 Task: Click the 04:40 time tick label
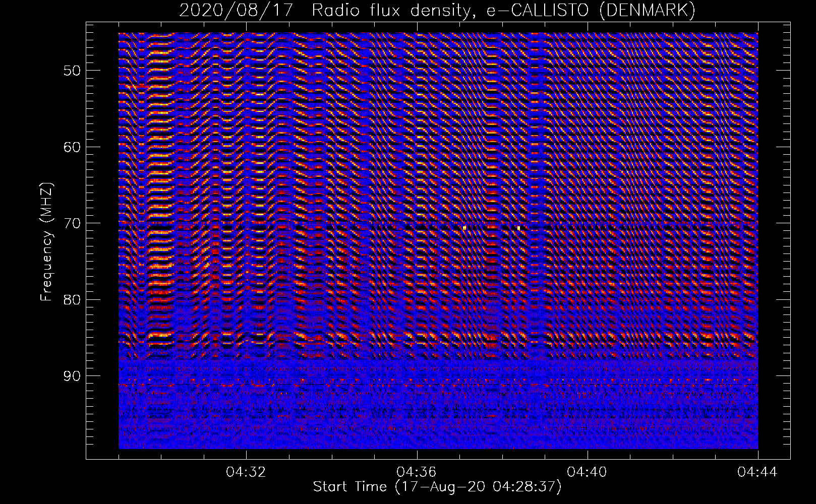587,472
